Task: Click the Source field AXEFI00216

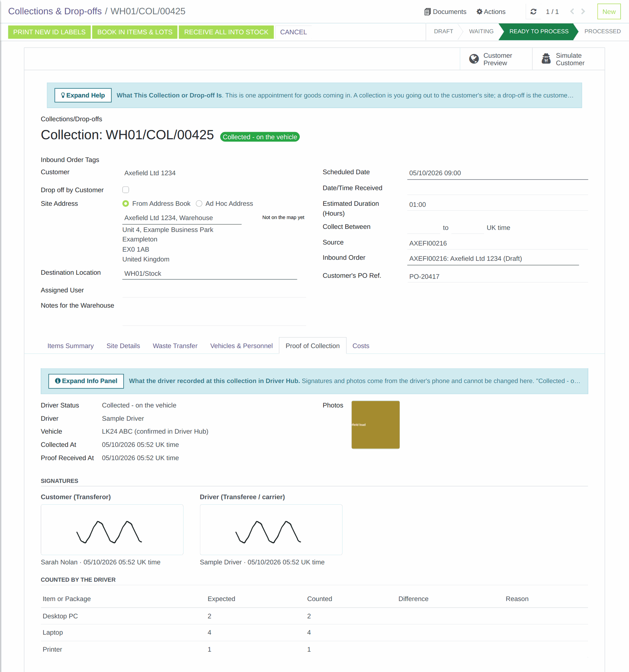Action: (x=497, y=243)
